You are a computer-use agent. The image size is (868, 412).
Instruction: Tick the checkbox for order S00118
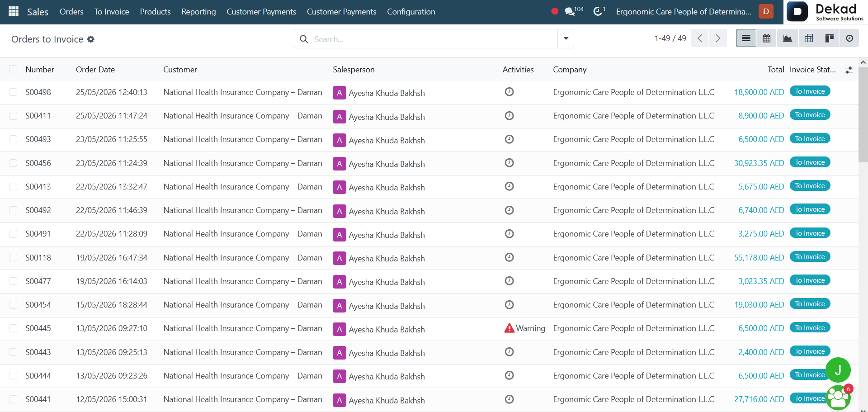tap(13, 258)
